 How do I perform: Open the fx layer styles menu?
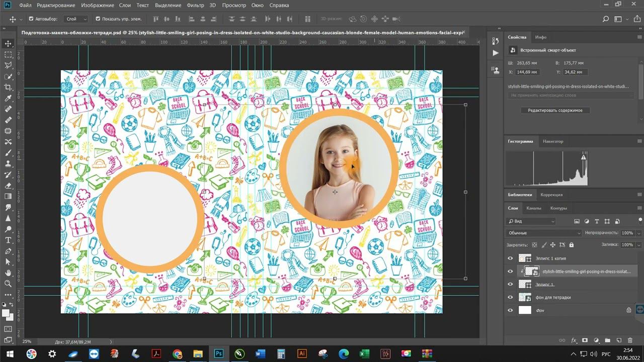pyautogui.click(x=574, y=340)
